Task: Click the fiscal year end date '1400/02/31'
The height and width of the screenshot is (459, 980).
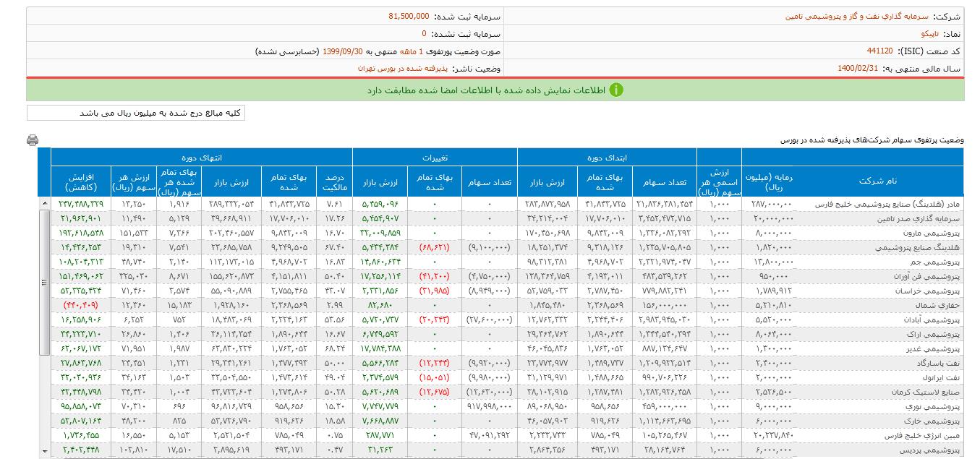Action: pos(857,69)
